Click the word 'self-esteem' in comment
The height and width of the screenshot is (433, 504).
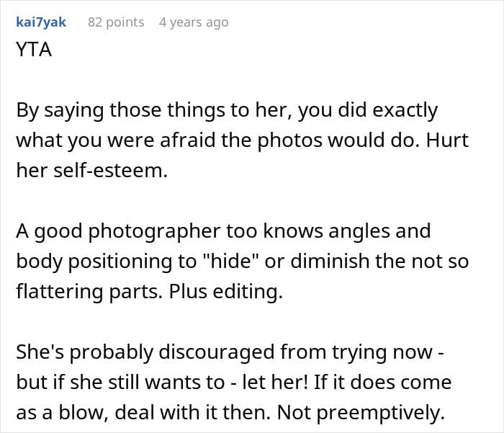click(108, 171)
